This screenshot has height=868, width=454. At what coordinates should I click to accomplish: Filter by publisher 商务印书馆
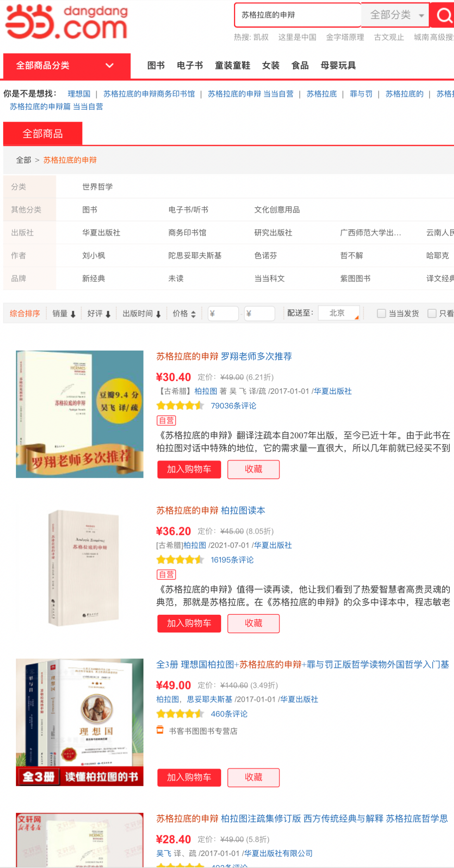click(187, 233)
